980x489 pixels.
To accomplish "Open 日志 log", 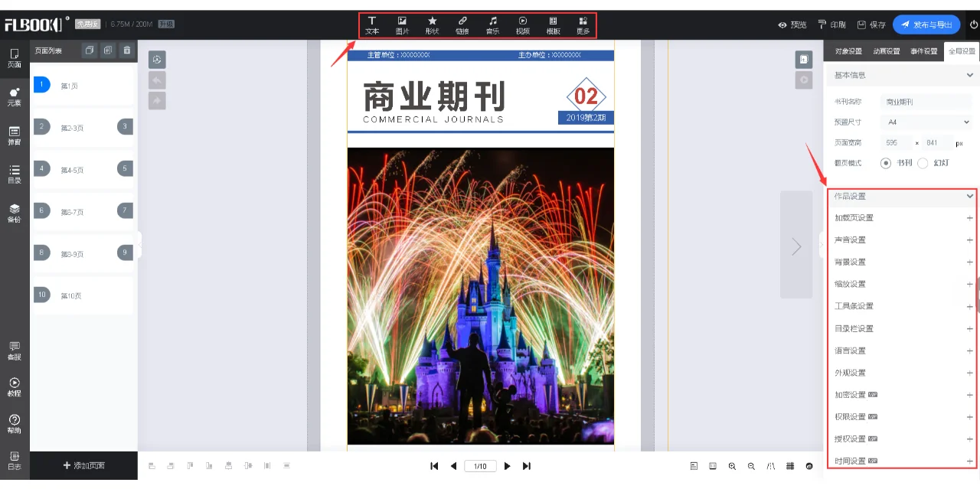I will (15, 461).
